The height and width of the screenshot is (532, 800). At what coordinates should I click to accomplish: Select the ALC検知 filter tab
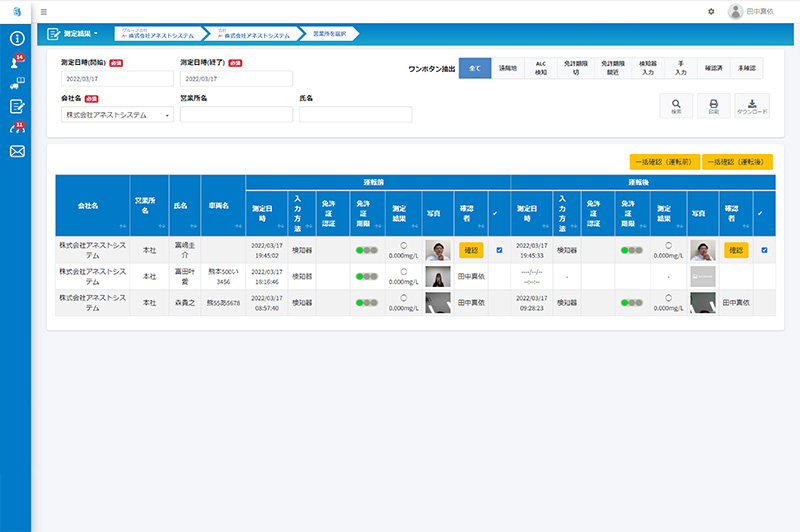click(541, 68)
